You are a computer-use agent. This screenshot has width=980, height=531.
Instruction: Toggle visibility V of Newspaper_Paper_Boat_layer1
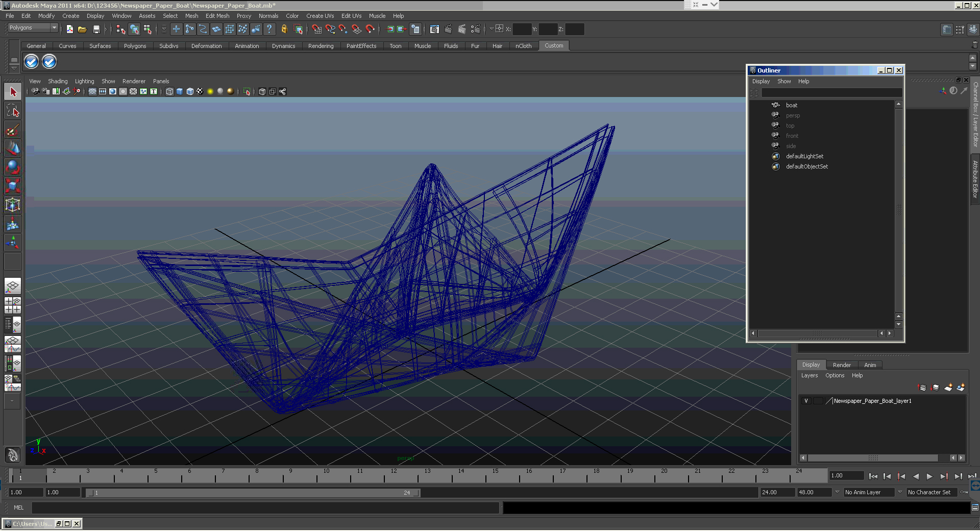pos(806,401)
